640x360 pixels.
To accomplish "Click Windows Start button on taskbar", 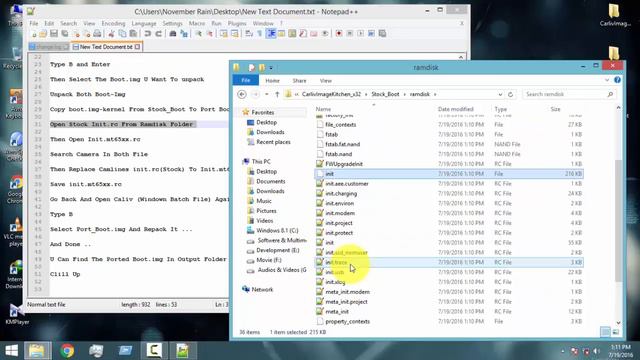I will point(11,351).
